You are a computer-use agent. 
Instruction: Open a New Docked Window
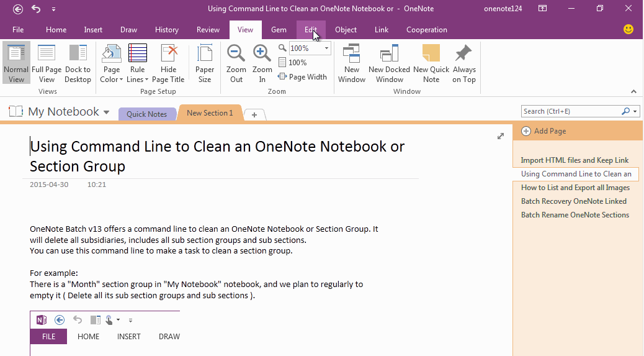point(389,63)
